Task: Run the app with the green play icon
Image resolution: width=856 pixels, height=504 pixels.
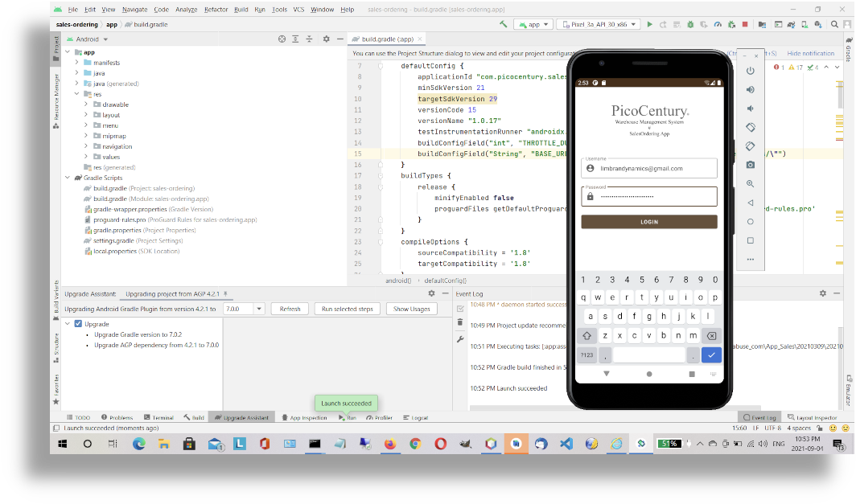Action: click(650, 24)
